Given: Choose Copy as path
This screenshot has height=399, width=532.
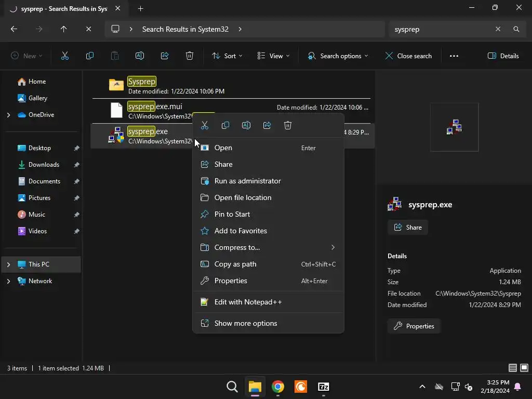Looking at the screenshot, I should coord(268,264).
